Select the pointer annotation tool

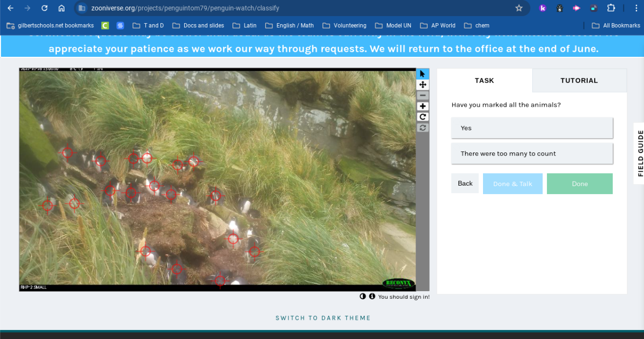click(x=423, y=74)
